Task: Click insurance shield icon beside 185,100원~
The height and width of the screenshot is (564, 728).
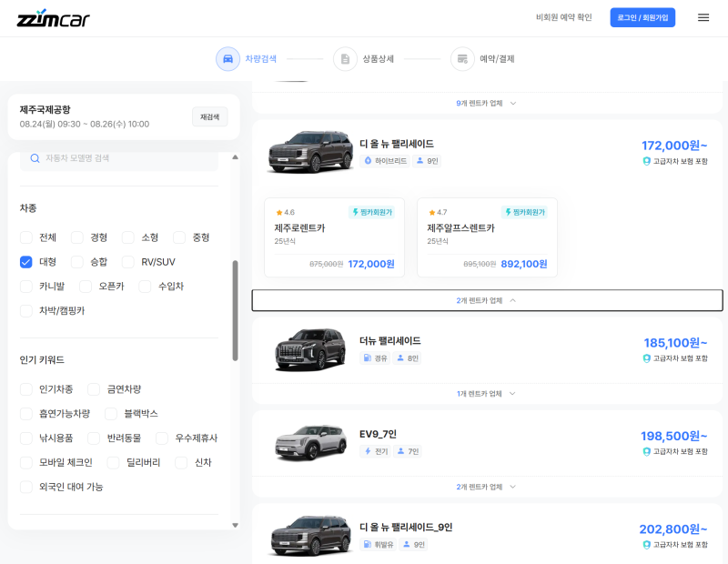Action: point(646,358)
